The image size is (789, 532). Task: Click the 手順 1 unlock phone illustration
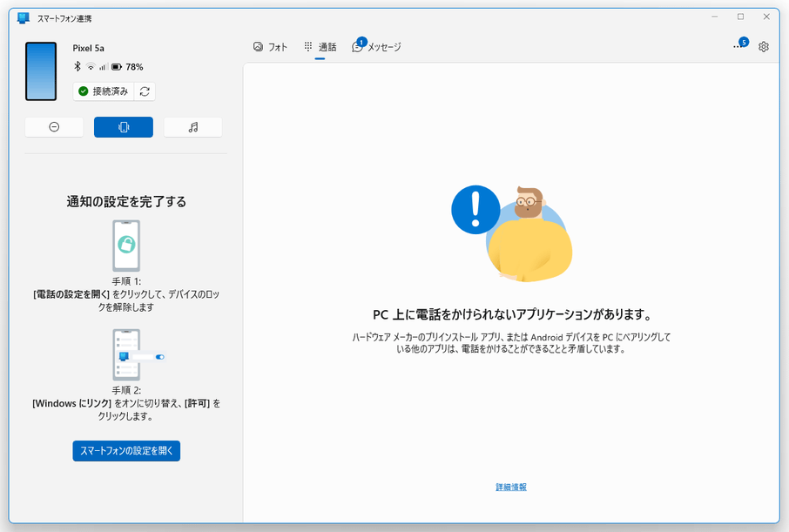pyautogui.click(x=126, y=246)
